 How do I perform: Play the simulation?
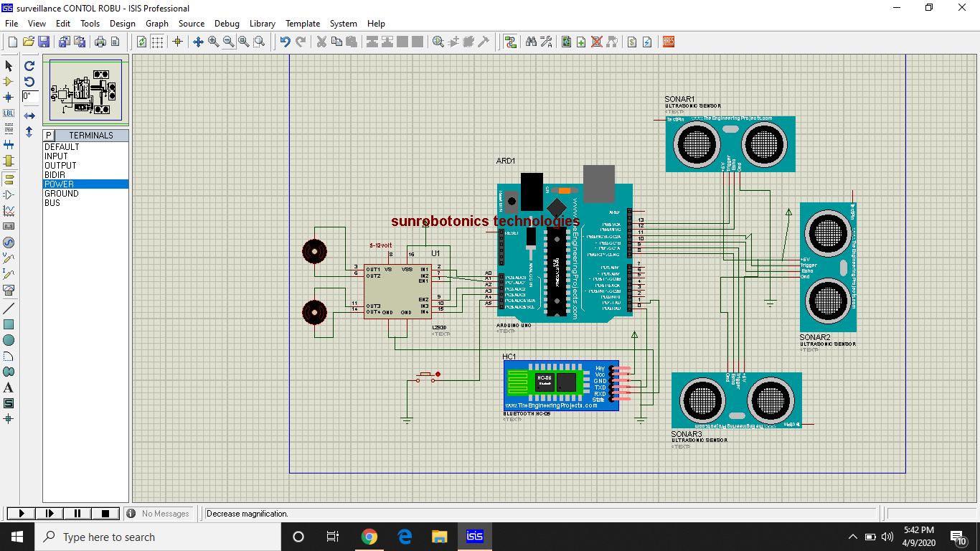tap(21, 513)
